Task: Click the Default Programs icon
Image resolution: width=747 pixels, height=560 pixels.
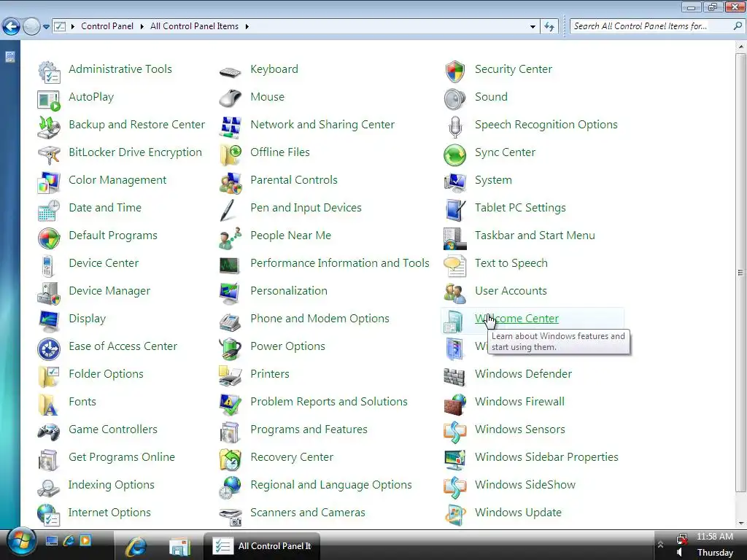Action: tap(49, 238)
